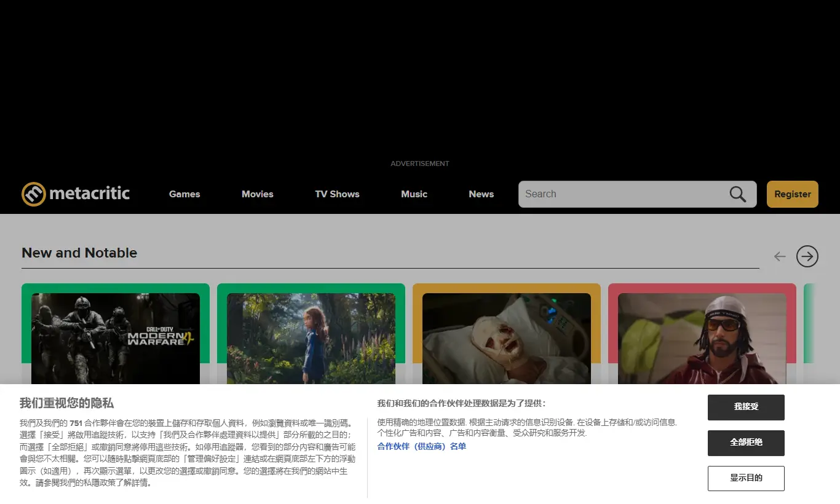This screenshot has width=840, height=504.
Task: Open the Movies menu
Action: point(258,194)
